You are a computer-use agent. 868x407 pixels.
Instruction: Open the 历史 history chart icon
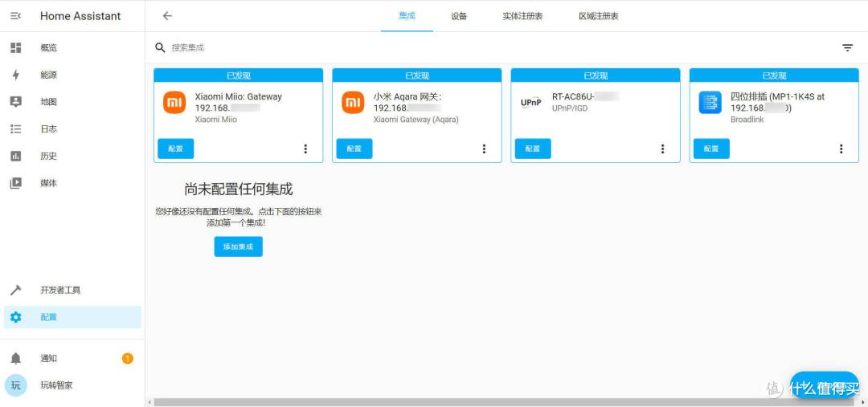[16, 156]
